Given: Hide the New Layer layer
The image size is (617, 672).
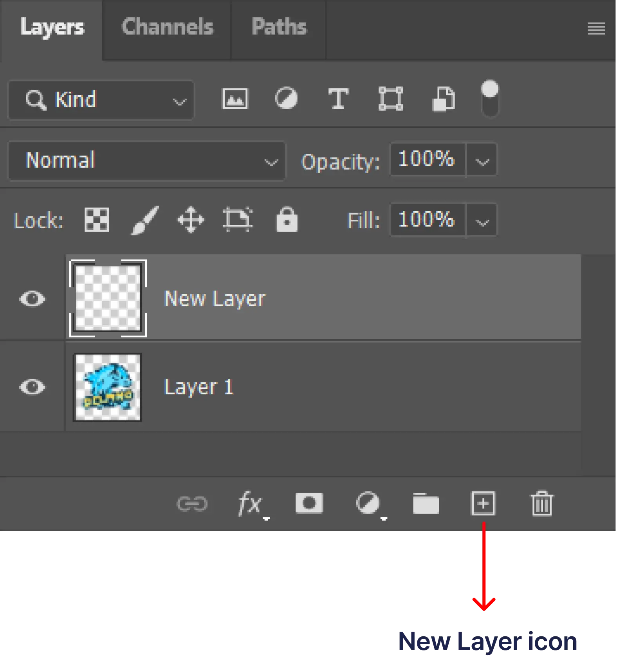Looking at the screenshot, I should click(32, 299).
